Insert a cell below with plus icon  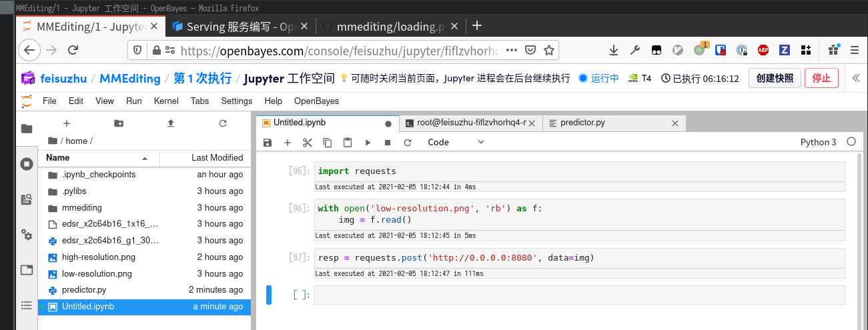tap(288, 143)
